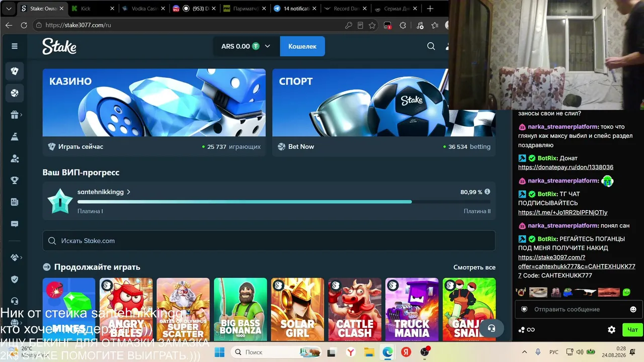644x362 pixels.
Task: Open Sports section from sidebar basketball icon
Action: click(x=15, y=93)
